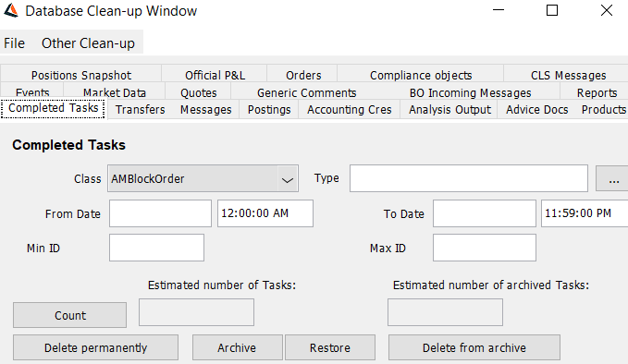Click the Archive button
The image size is (628, 364).
pyautogui.click(x=237, y=347)
